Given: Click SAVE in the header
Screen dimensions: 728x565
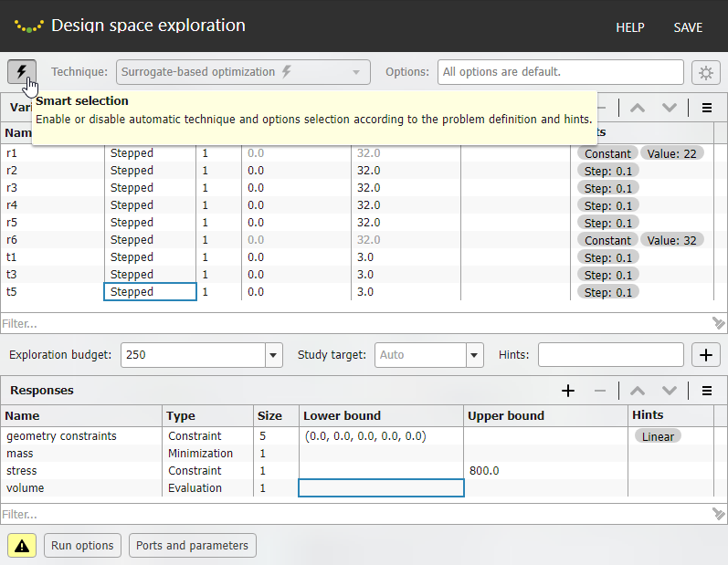Looking at the screenshot, I should coord(688,27).
